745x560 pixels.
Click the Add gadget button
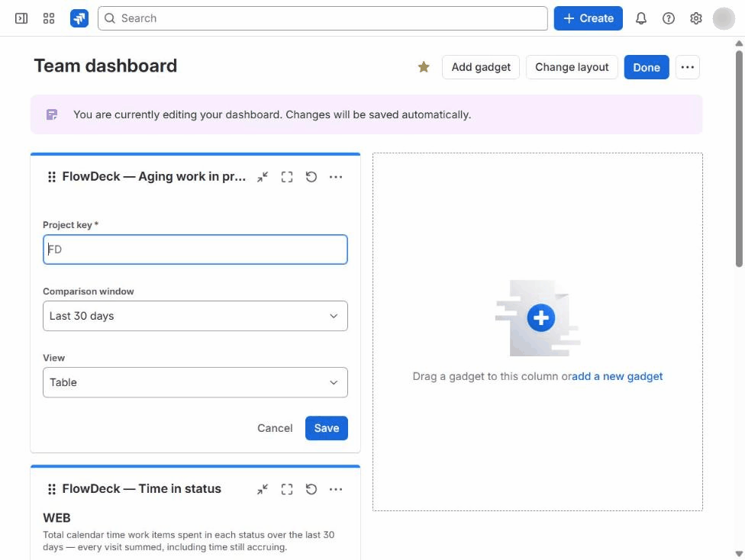pos(481,67)
